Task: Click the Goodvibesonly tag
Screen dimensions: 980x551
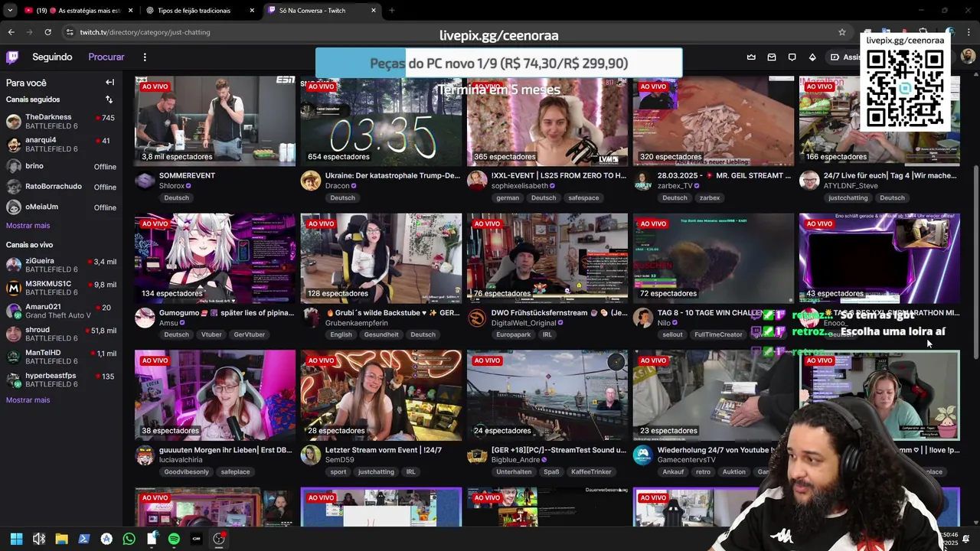Action: (186, 472)
